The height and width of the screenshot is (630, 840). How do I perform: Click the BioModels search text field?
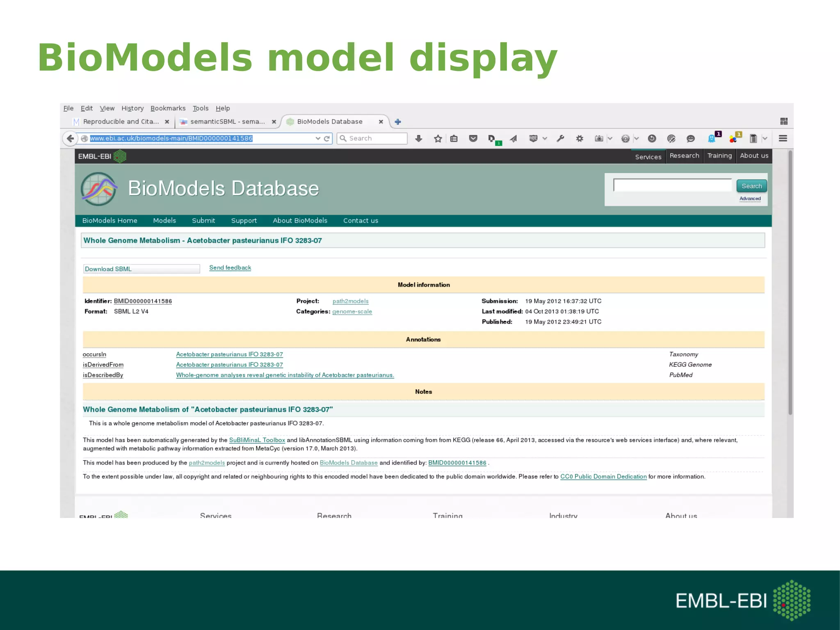(x=672, y=185)
